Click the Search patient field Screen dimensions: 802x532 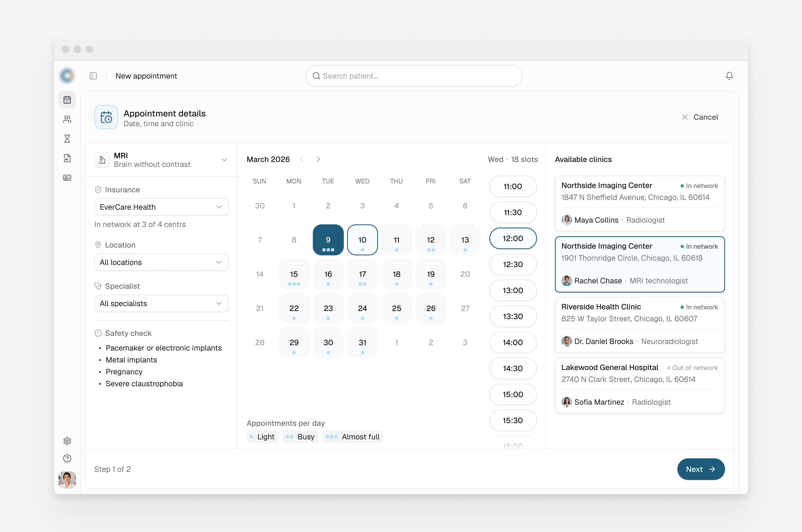pyautogui.click(x=413, y=76)
